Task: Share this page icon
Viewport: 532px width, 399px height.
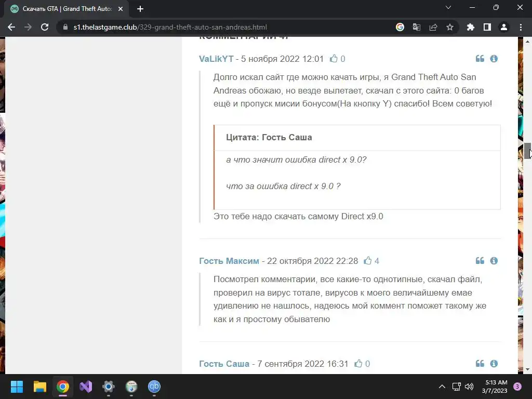Action: 433,27
